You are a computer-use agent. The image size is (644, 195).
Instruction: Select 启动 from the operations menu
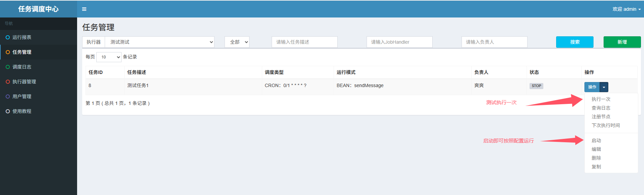click(x=596, y=141)
